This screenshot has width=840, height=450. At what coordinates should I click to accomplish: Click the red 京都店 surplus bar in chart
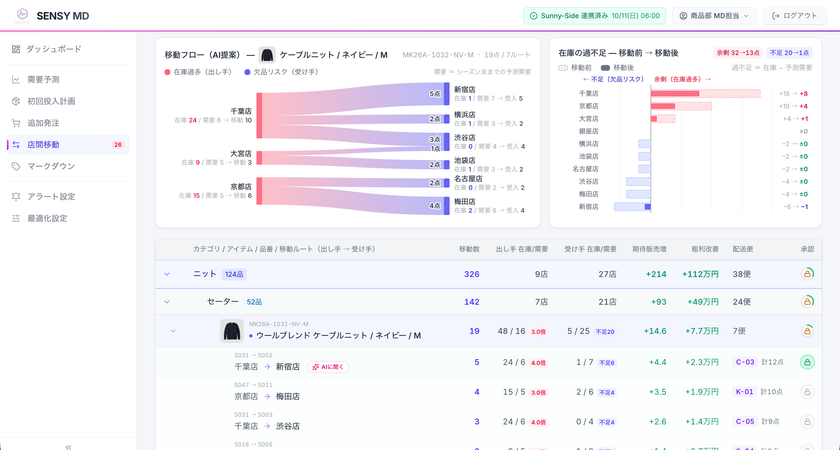point(663,106)
